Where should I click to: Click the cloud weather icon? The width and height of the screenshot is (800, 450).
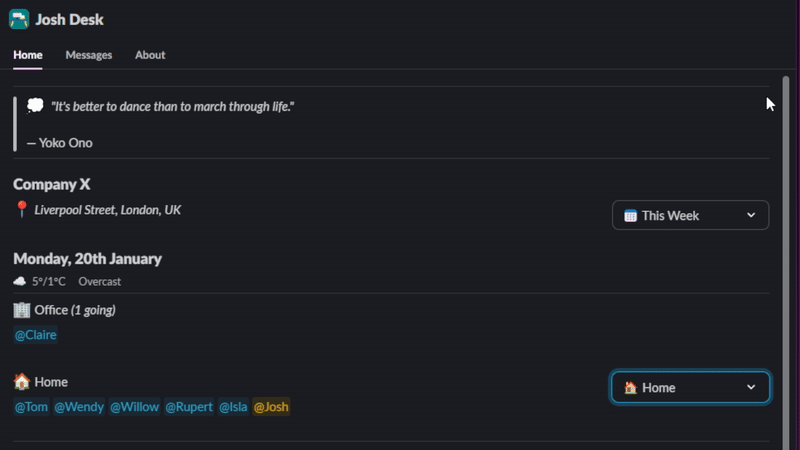click(x=20, y=282)
